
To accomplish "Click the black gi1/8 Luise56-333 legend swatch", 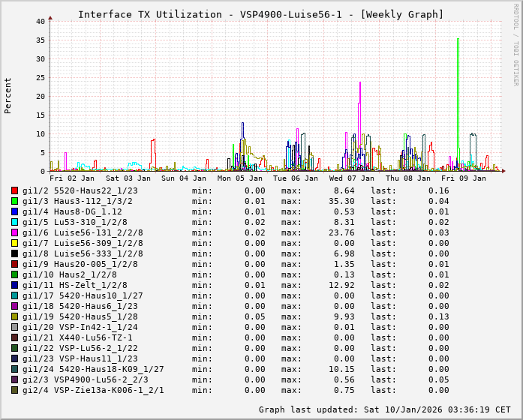I will tap(15, 253).
